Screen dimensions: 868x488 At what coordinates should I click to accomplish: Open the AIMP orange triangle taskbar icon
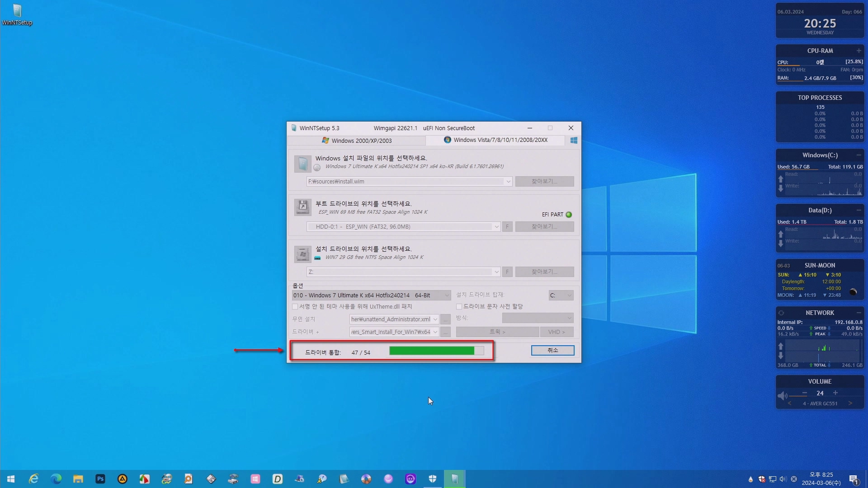122,479
